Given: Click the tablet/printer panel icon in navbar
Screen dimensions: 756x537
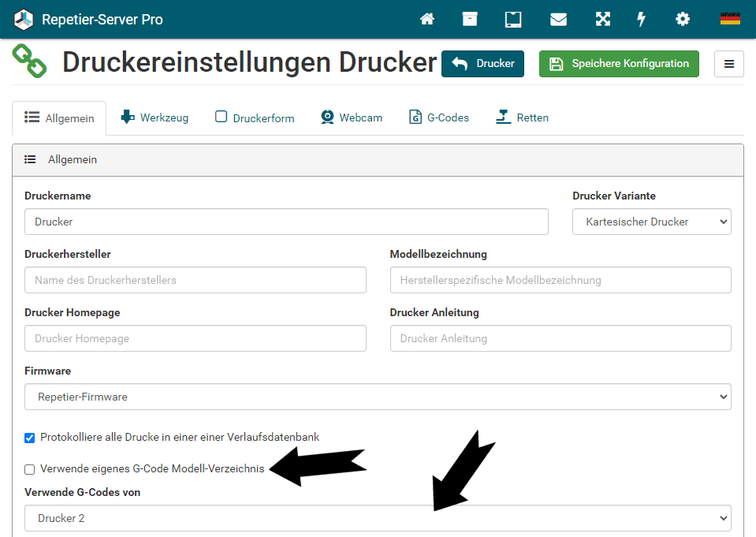Looking at the screenshot, I should [x=513, y=19].
